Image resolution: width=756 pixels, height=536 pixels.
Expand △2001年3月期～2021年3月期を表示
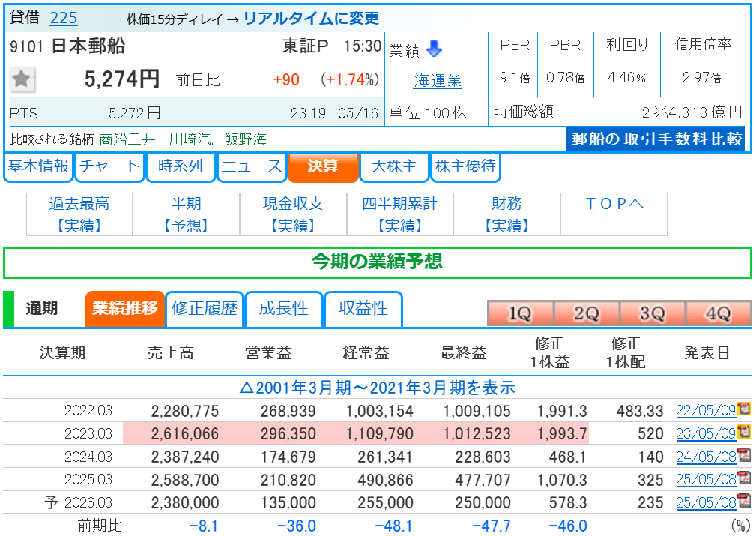point(378,388)
